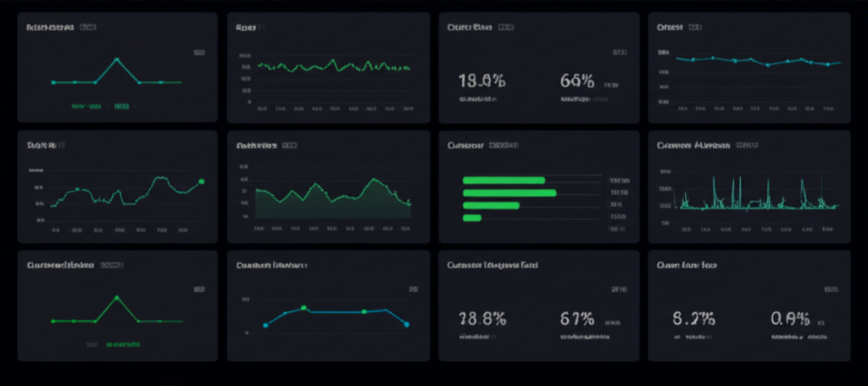Image resolution: width=868 pixels, height=386 pixels.
Task: Select the 8.2% value in the bottom-right panel
Action: pos(693,319)
